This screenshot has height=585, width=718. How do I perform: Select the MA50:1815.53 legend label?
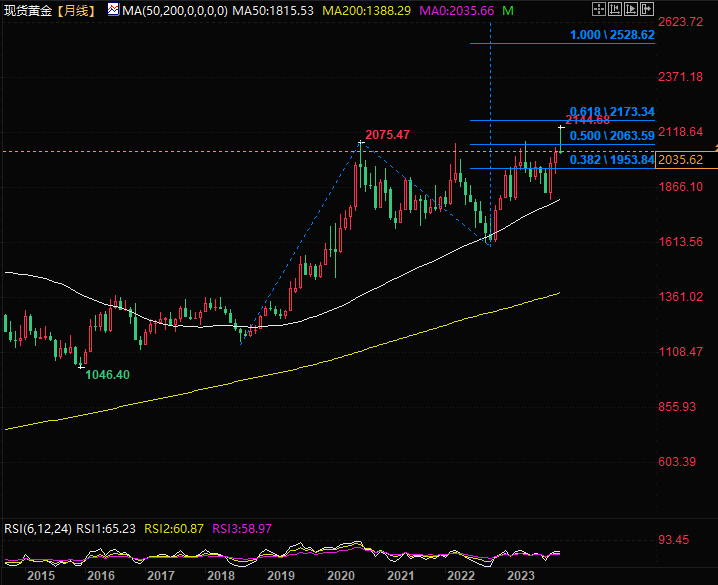point(273,11)
